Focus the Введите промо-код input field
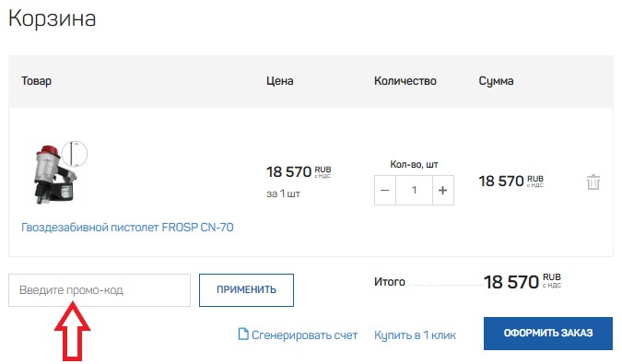 tap(100, 290)
